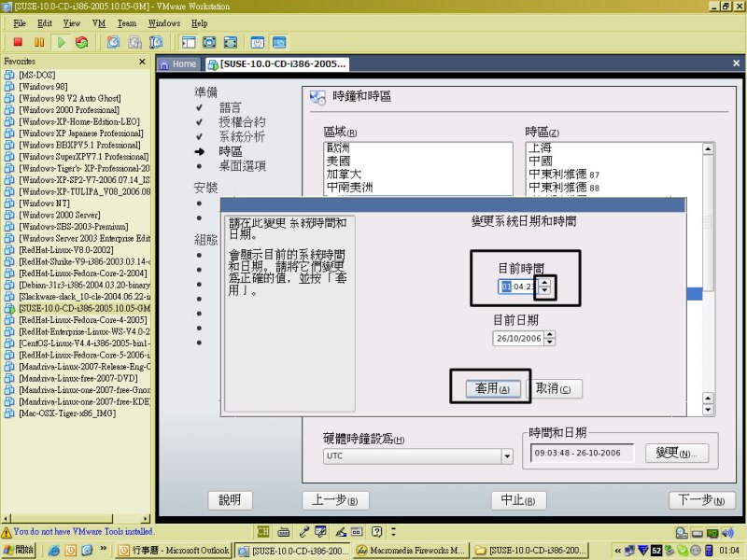Expand hidden tray icons with the « chevron
The image size is (747, 560).
click(x=618, y=551)
